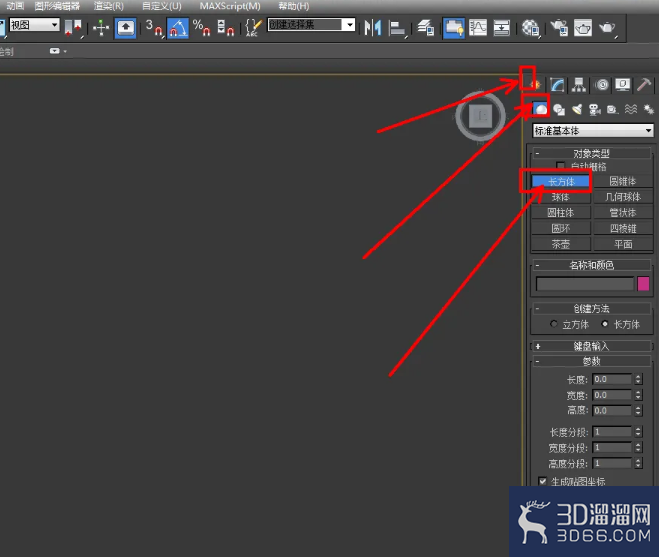The width and height of the screenshot is (659, 557).
Task: Click the 圆柱体 object button
Action: tap(561, 213)
